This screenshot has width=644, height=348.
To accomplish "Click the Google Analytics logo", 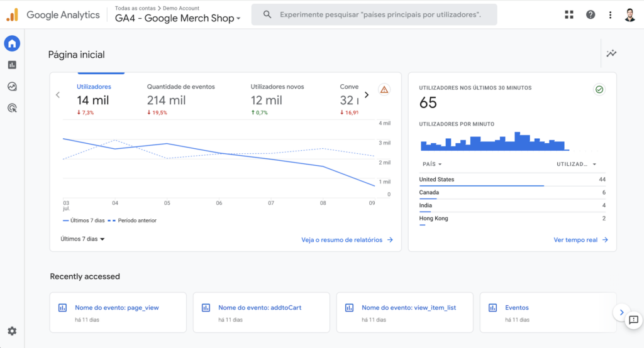I will 53,15.
